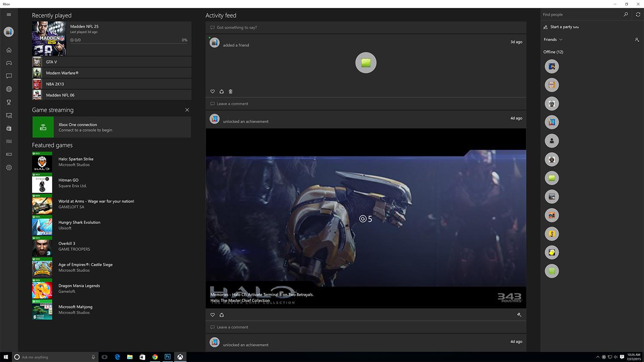Refresh the friends list
The width and height of the screenshot is (644, 362).
coord(638,15)
